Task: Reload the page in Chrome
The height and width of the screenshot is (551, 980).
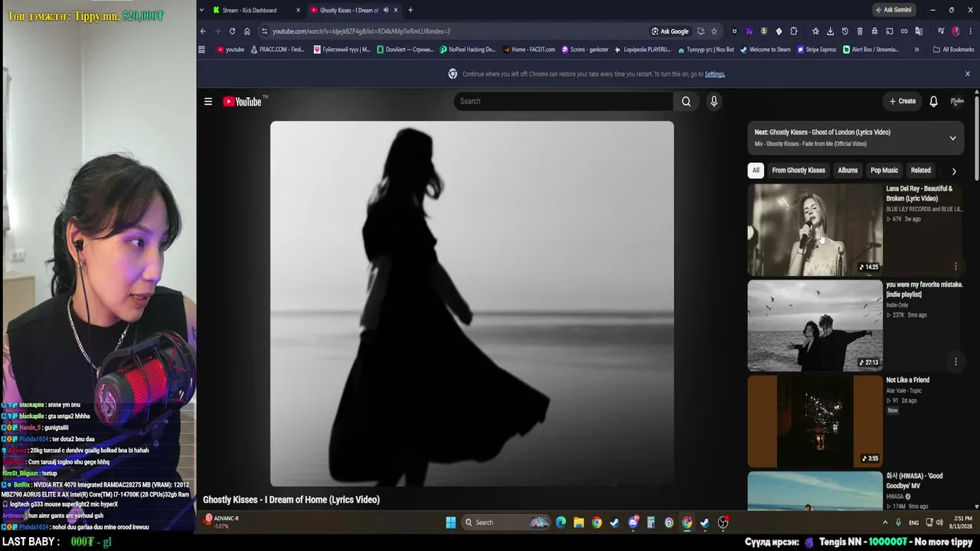Action: (x=232, y=31)
